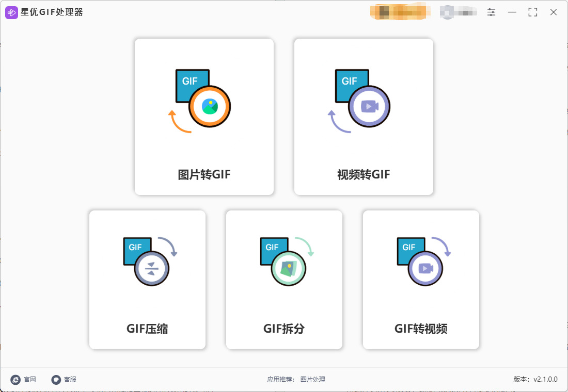568x392 pixels.
Task: Select the GIF压缩 text label
Action: [x=147, y=329]
